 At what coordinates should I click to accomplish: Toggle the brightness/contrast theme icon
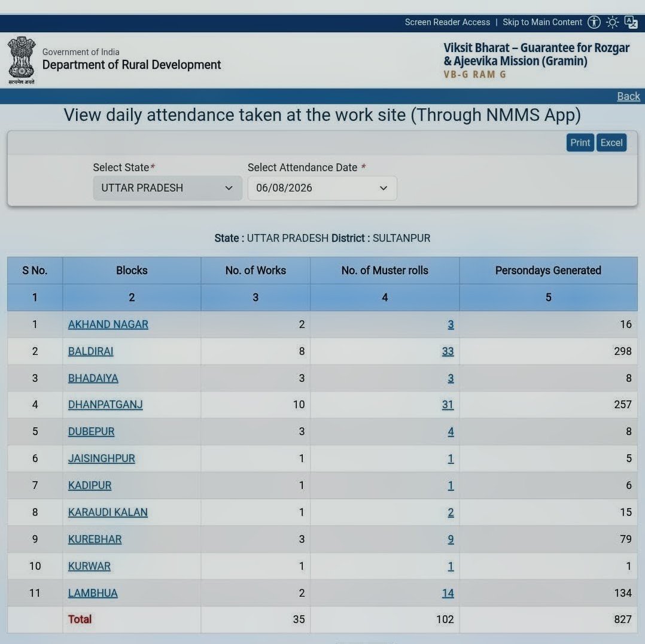[612, 22]
